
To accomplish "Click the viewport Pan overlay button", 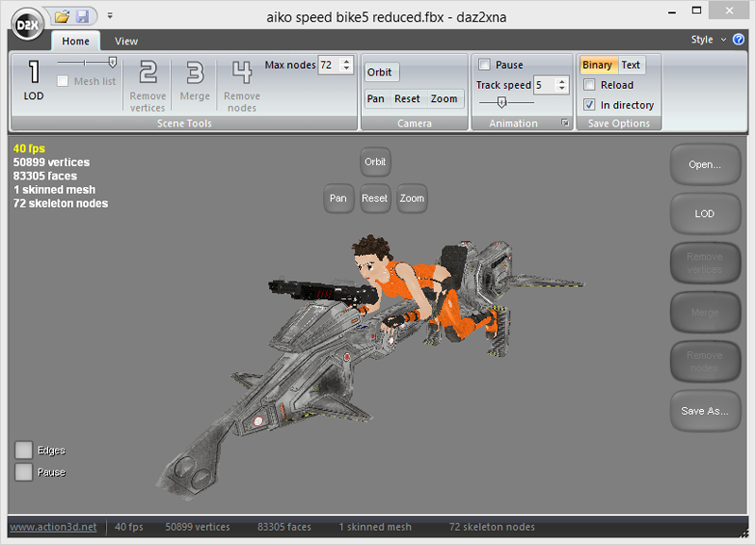I will 338,198.
